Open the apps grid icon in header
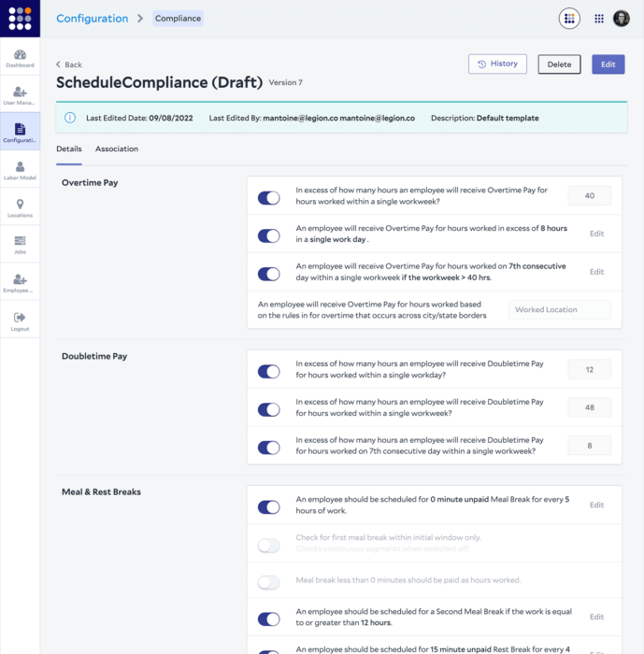Viewport: 644px width, 654px height. point(599,19)
